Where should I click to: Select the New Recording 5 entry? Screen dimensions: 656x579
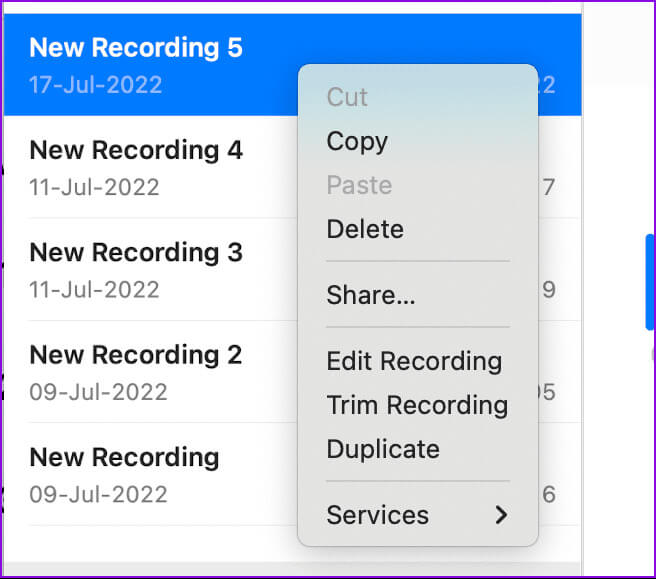click(136, 47)
